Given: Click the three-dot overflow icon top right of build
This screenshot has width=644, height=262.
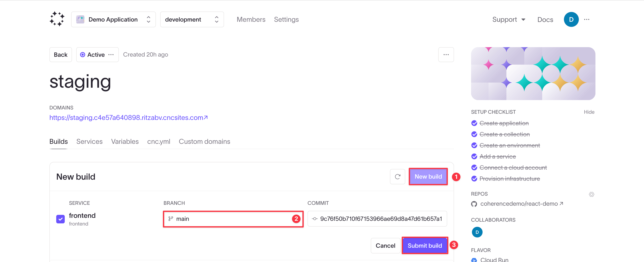Looking at the screenshot, I should (x=446, y=54).
